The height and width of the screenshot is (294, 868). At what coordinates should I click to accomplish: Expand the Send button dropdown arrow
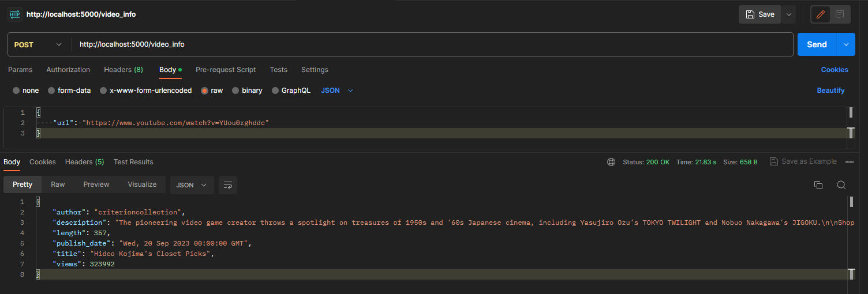point(846,44)
